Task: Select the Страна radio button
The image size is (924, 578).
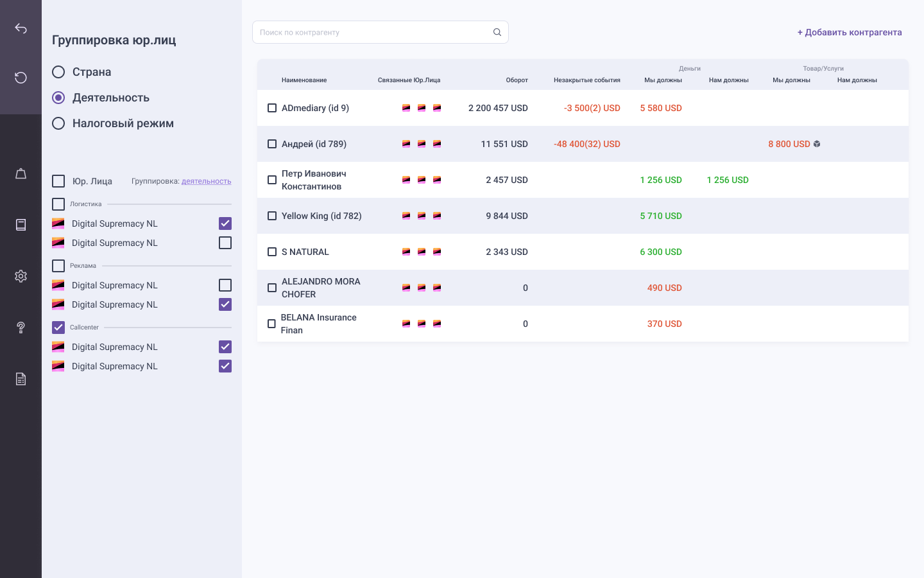Action: coord(58,72)
